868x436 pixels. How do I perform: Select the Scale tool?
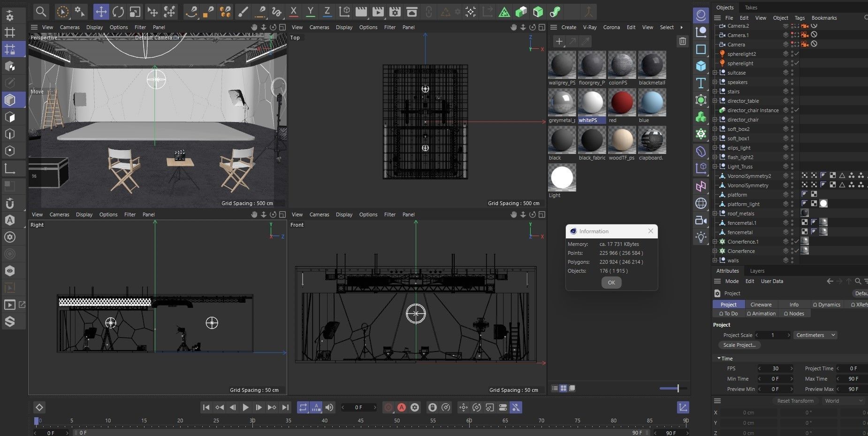click(x=135, y=11)
